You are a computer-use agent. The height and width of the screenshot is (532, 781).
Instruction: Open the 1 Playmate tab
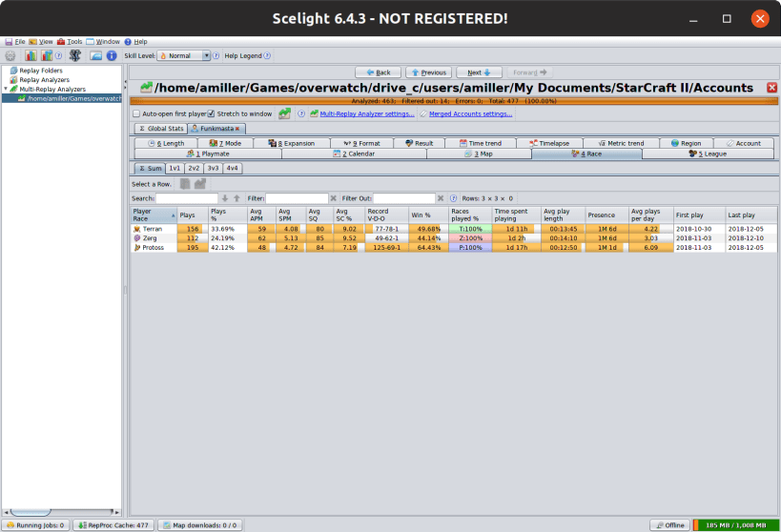click(208, 153)
